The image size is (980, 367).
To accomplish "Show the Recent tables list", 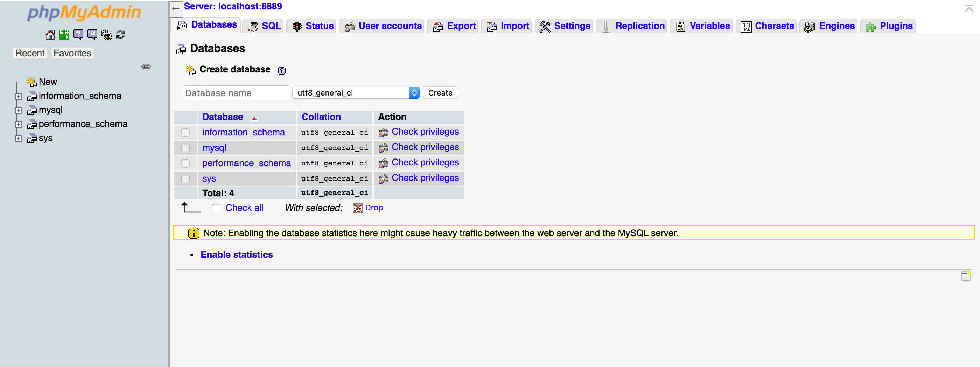I will tap(30, 53).
